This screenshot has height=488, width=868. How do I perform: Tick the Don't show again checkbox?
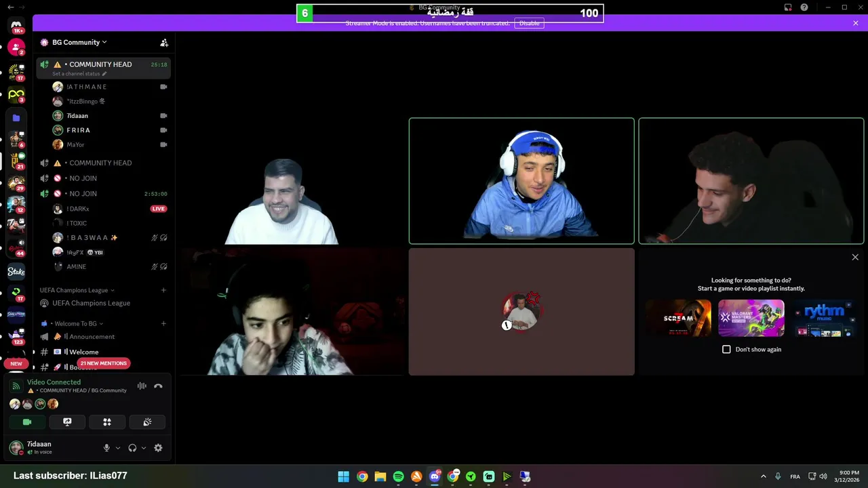tap(726, 349)
